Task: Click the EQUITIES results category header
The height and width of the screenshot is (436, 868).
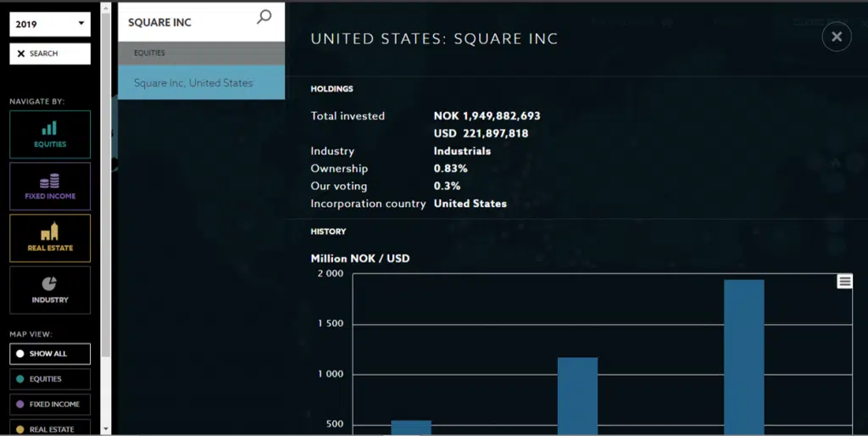Action: click(202, 53)
